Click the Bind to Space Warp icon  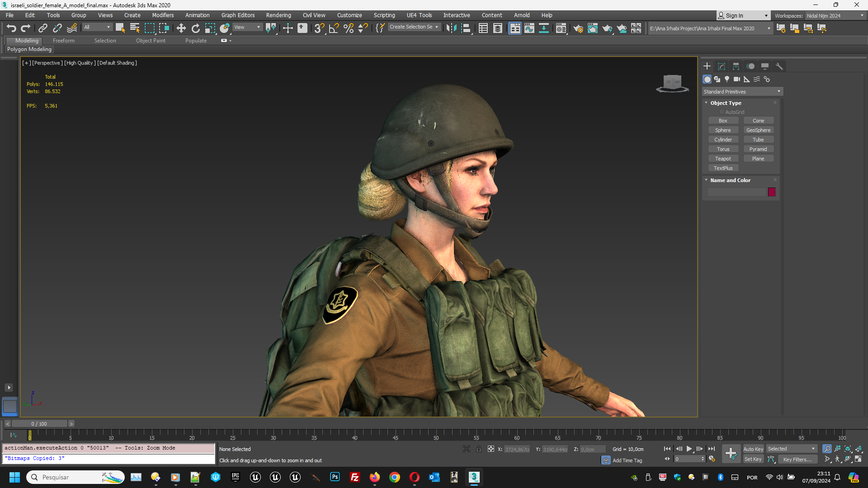(72, 28)
